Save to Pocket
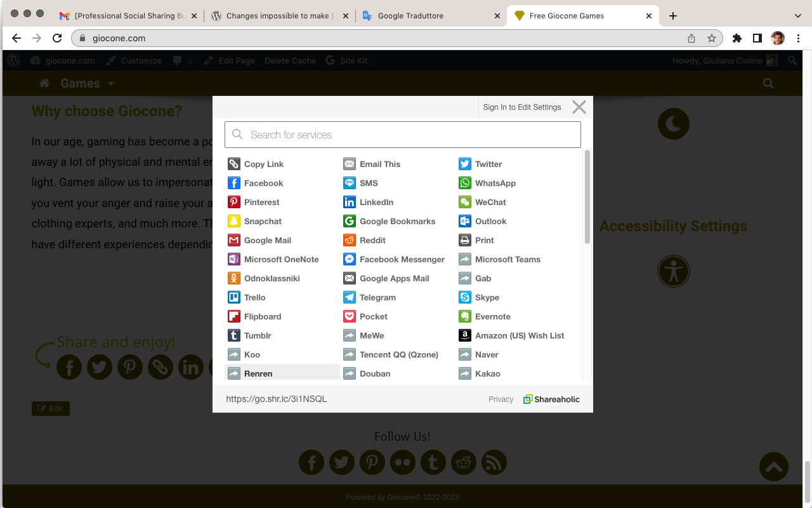 click(x=365, y=316)
